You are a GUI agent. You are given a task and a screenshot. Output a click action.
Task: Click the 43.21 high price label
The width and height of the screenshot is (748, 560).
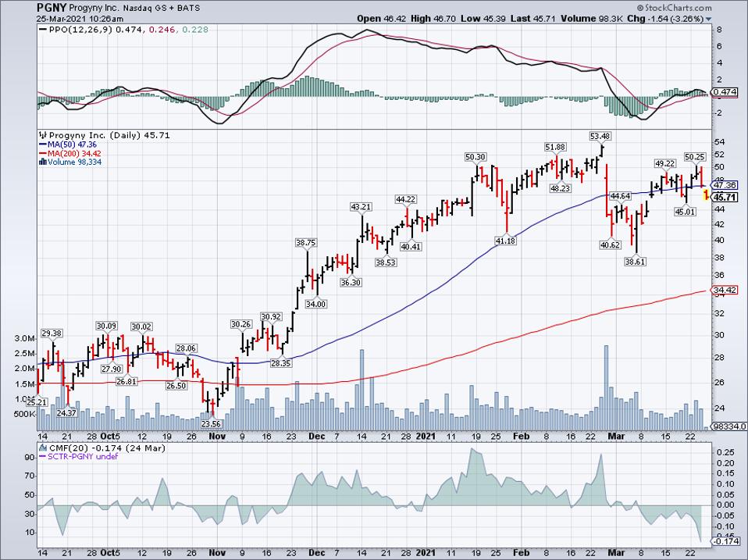362,207
